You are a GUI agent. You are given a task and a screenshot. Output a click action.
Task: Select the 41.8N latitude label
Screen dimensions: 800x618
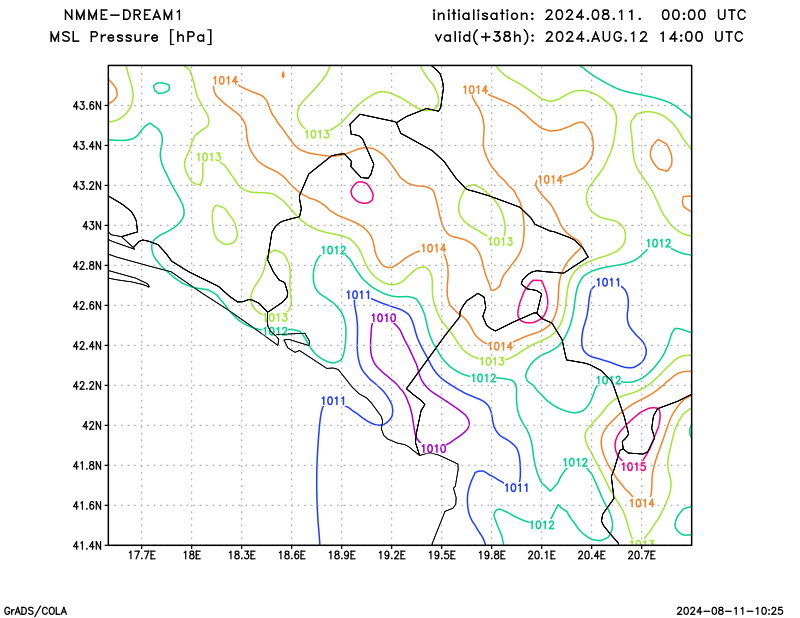coord(87,465)
